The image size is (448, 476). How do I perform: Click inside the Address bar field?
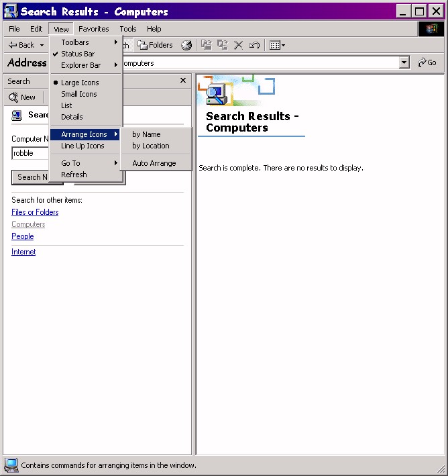pos(261,63)
